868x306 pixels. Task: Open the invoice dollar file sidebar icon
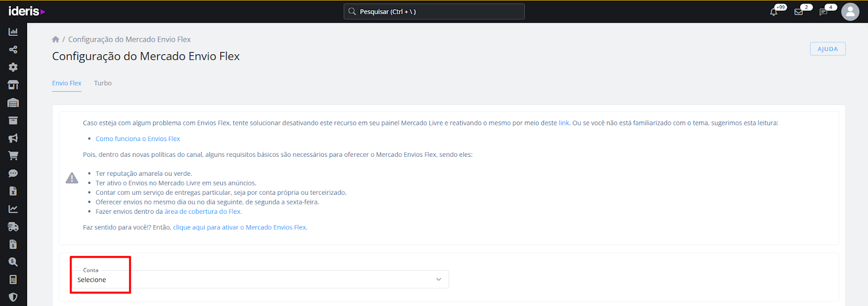coord(13,244)
